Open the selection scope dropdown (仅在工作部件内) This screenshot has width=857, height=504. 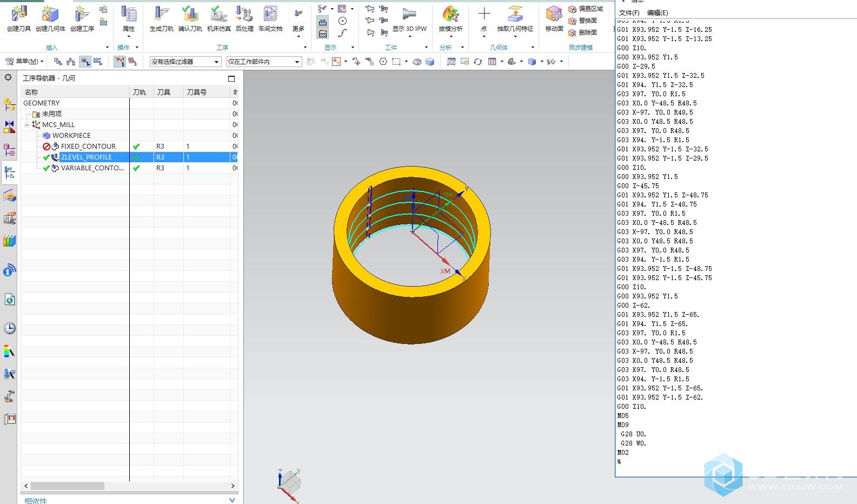(x=264, y=62)
